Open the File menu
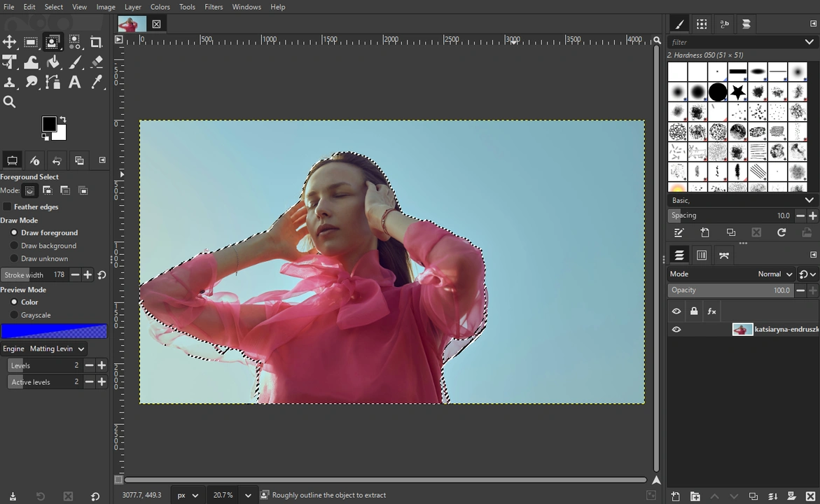This screenshot has height=504, width=820. [x=9, y=7]
